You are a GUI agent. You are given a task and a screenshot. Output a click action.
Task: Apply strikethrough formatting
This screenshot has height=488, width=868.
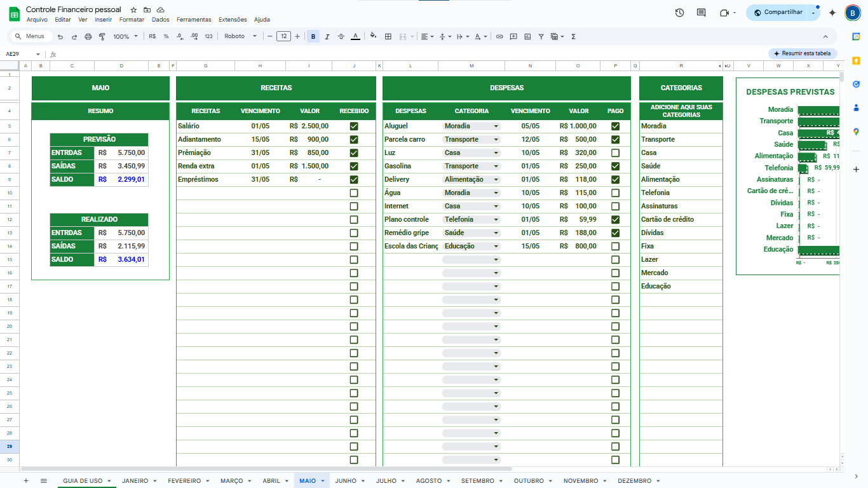341,37
